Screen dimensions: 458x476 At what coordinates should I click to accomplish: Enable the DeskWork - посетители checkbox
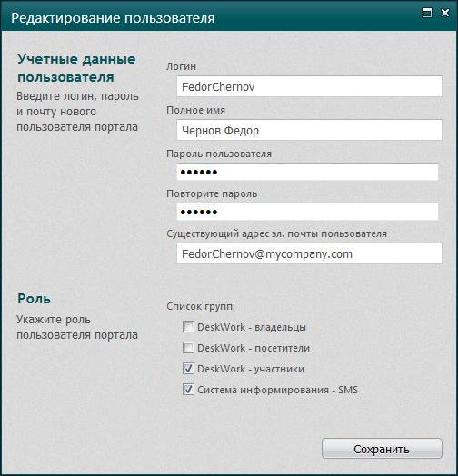click(x=188, y=348)
